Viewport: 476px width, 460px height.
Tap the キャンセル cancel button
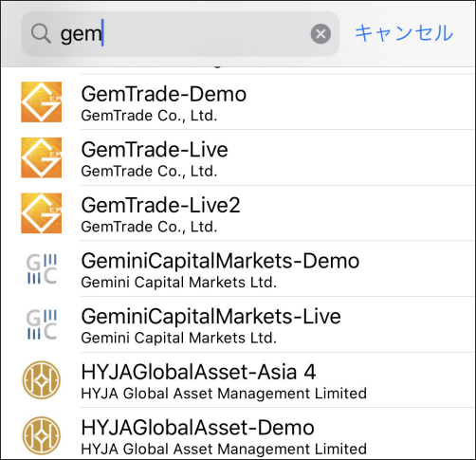pos(404,33)
